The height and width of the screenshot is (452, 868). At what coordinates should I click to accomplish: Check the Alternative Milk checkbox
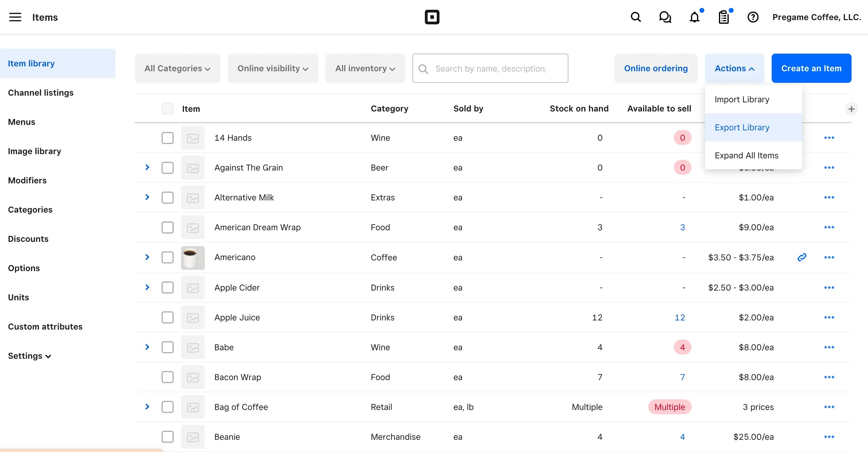pos(167,198)
